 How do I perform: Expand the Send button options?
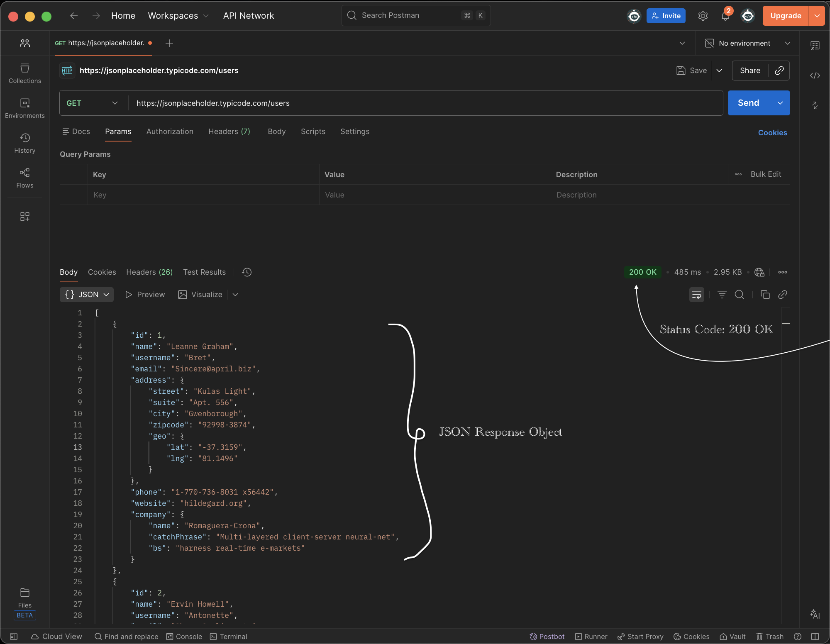pyautogui.click(x=780, y=103)
